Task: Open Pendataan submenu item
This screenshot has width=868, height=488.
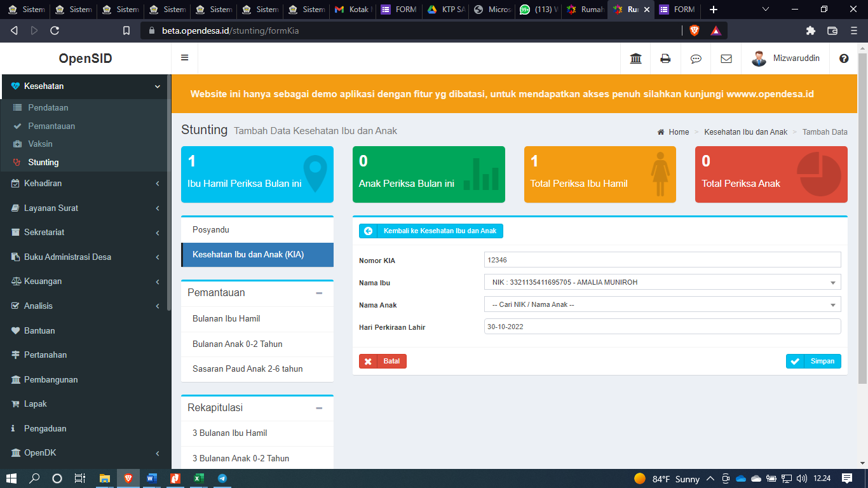Action: coord(48,108)
